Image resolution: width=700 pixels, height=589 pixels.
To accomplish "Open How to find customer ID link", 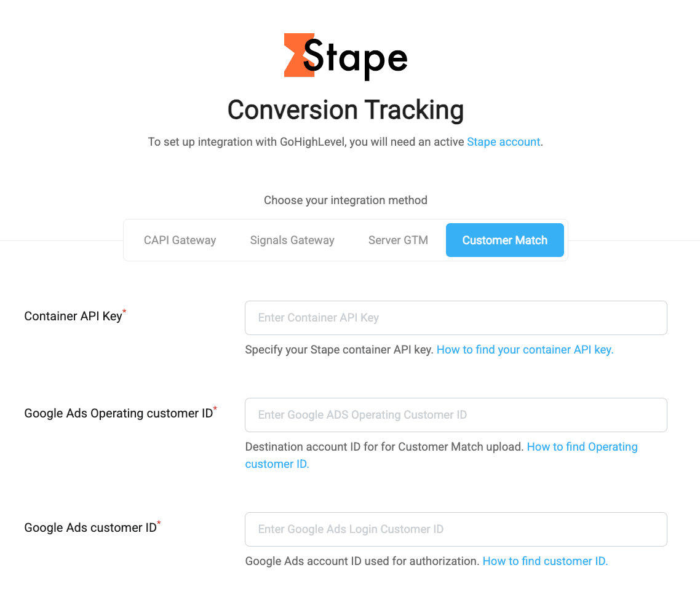I will [x=545, y=561].
